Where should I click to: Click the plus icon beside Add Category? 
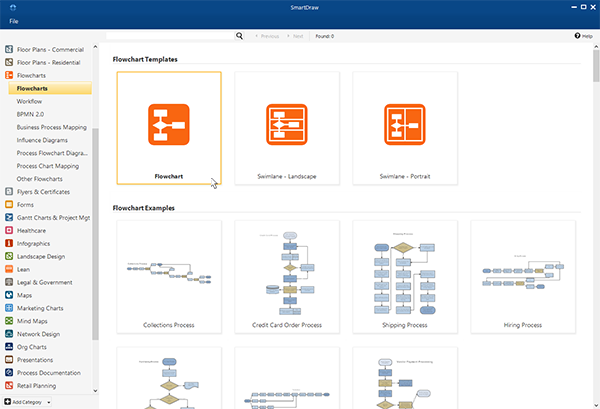click(x=7, y=402)
